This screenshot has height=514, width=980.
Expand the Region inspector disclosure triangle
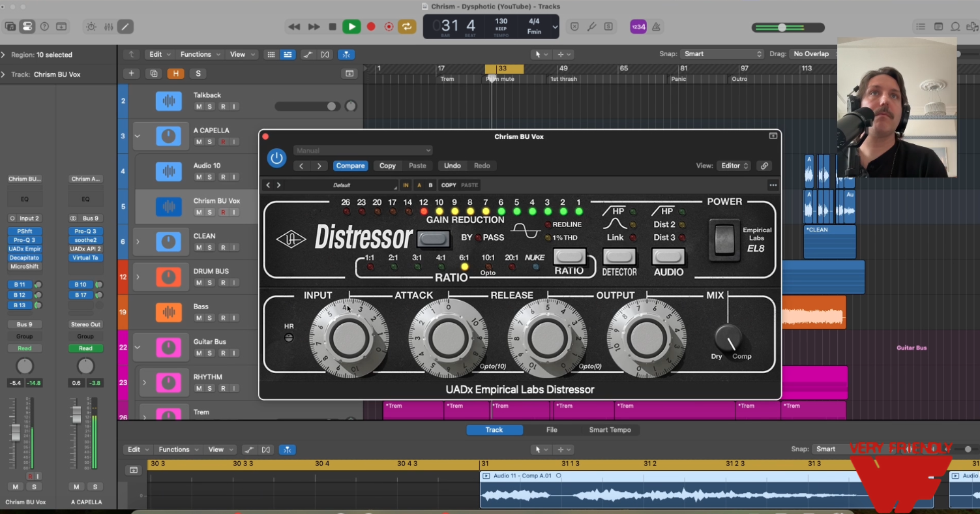click(x=3, y=55)
